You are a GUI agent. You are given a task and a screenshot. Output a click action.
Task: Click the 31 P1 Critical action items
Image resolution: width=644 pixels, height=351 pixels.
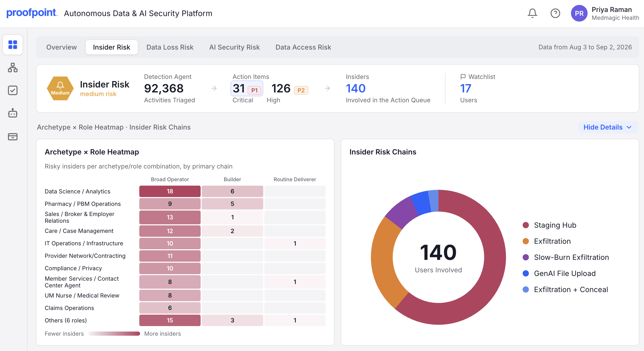(x=247, y=89)
